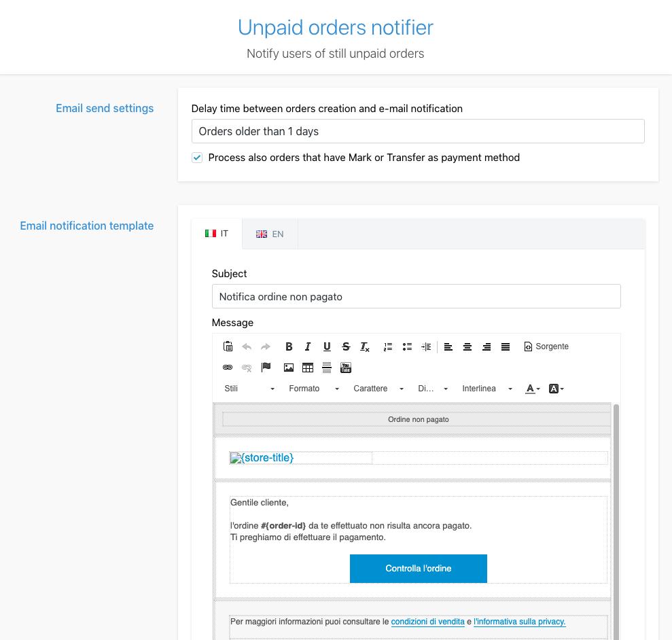This screenshot has width=672, height=640.
Task: Insert image into the message
Action: click(x=289, y=368)
